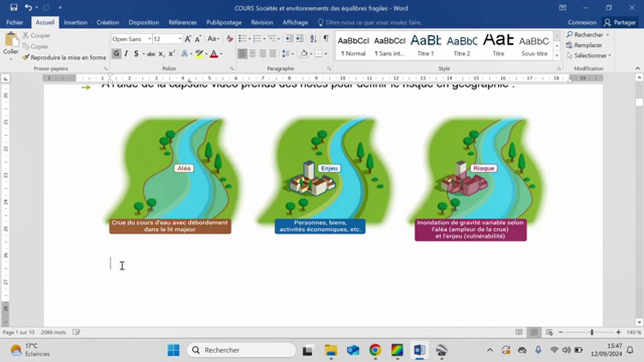Open the Insertion ribbon tab
This screenshot has height=362, width=644.
pos(75,23)
